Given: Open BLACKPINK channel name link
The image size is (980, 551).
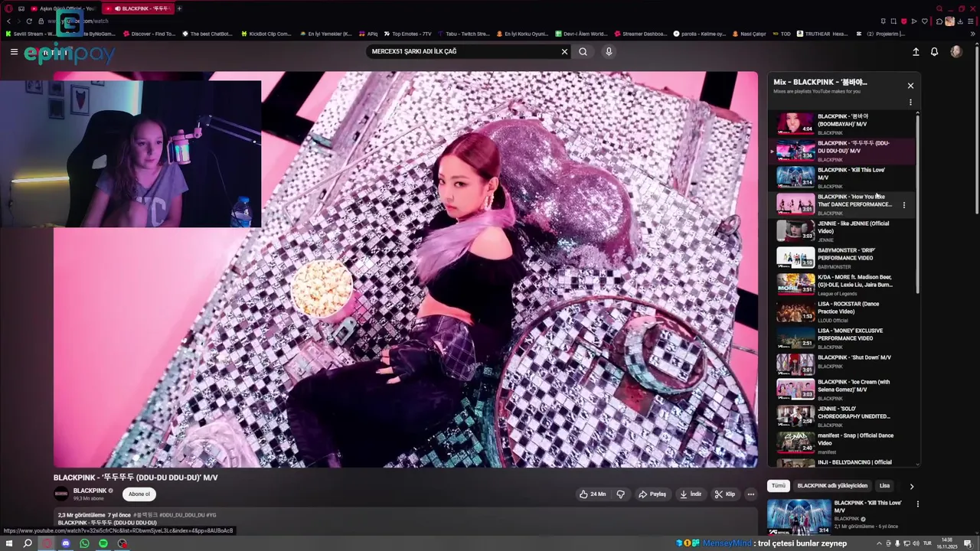Looking at the screenshot, I should pyautogui.click(x=90, y=491).
